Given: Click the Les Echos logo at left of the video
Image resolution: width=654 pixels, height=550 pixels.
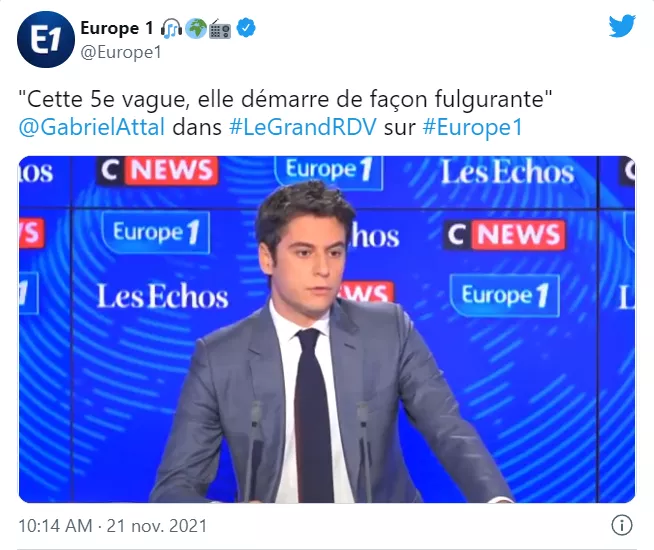Looking at the screenshot, I should (162, 296).
